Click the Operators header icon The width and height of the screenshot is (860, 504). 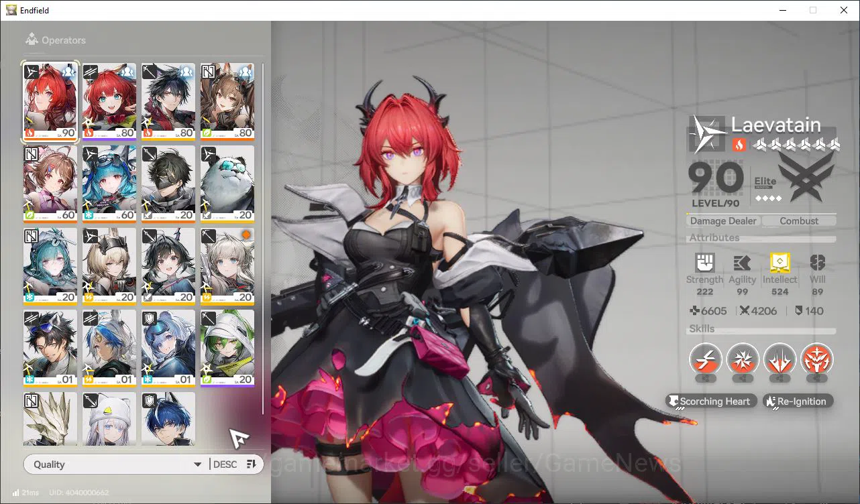coord(32,40)
